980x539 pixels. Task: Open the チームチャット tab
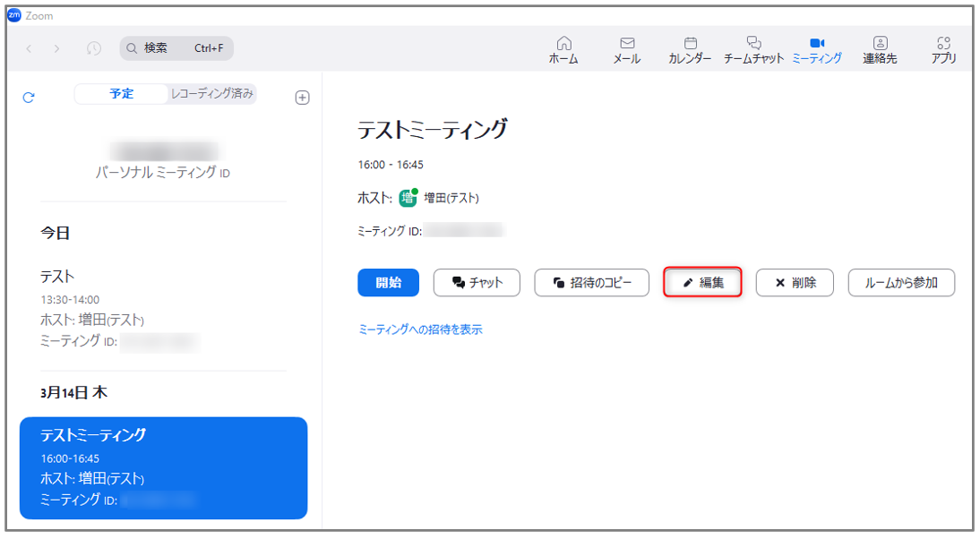(x=753, y=50)
